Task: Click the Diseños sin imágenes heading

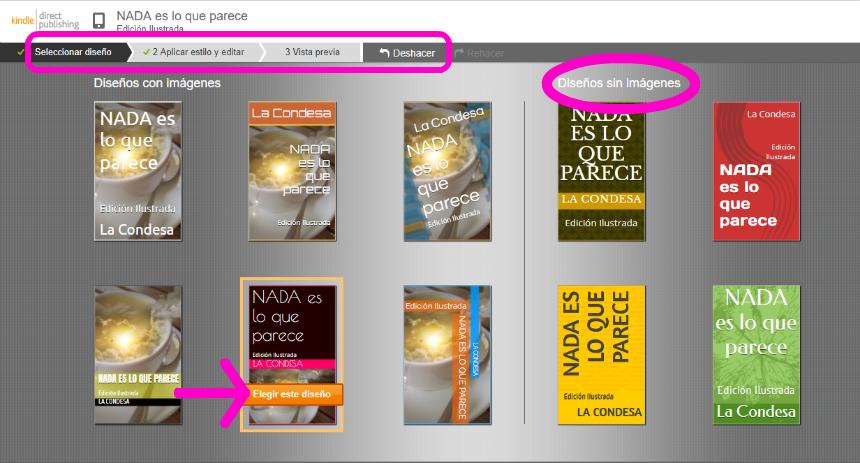Action: [619, 84]
